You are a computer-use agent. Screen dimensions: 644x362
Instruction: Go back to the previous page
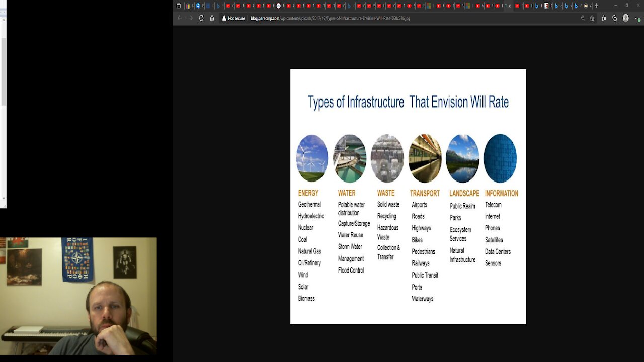coord(180,18)
